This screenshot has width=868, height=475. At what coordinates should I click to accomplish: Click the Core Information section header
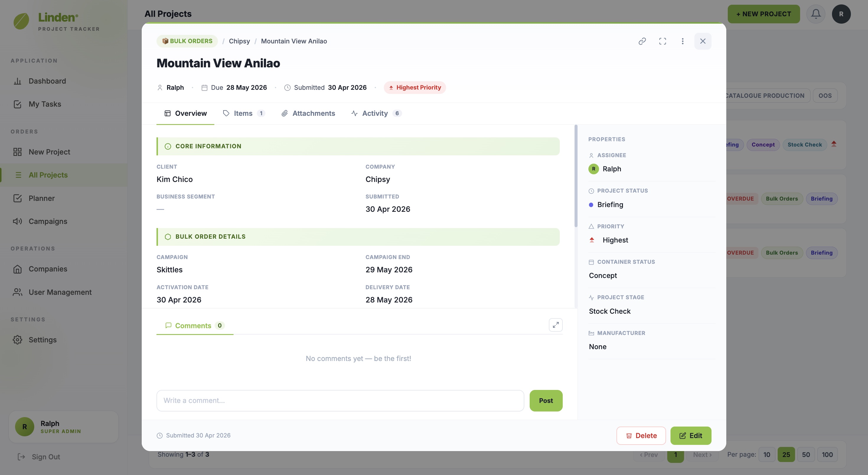(358, 146)
